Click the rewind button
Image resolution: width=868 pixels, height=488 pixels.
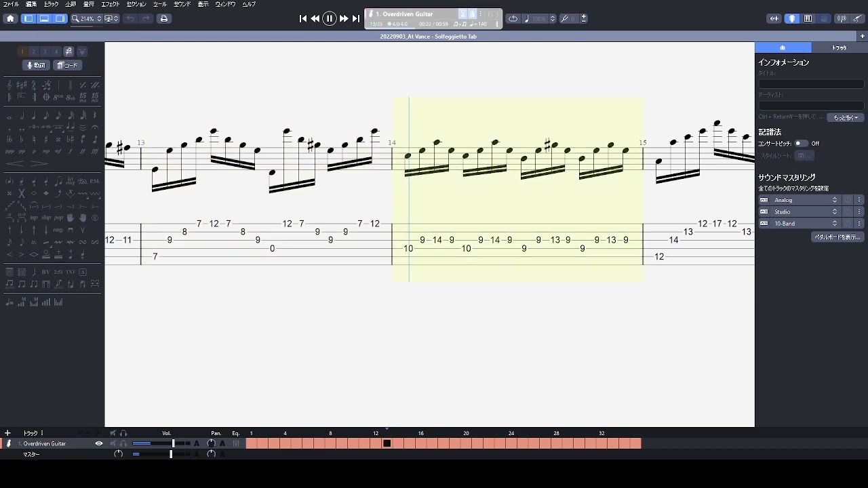pos(315,18)
